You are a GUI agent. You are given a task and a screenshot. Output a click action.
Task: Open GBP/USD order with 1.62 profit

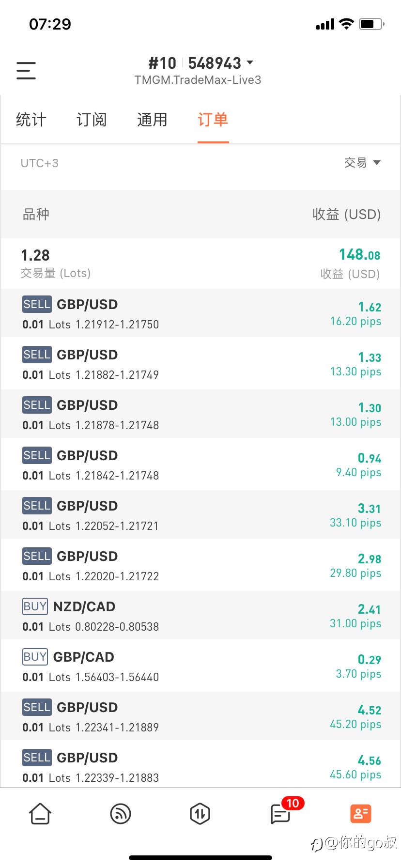pos(200,313)
